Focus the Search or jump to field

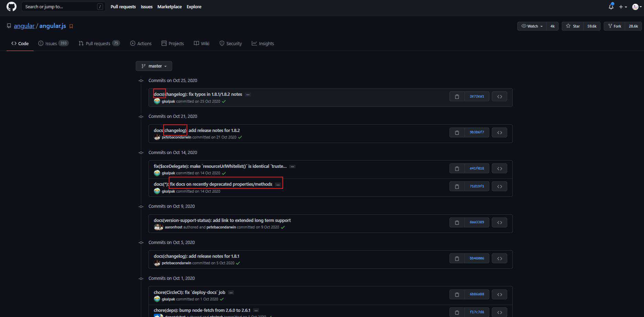(63, 7)
